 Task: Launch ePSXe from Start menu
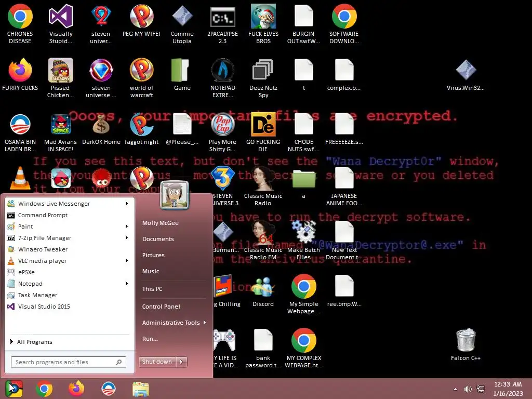(69, 272)
